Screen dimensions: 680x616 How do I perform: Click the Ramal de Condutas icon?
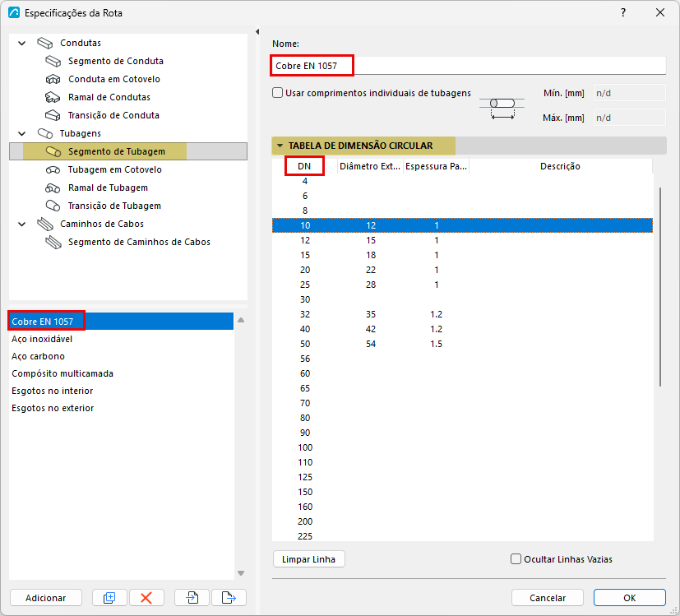click(x=53, y=97)
